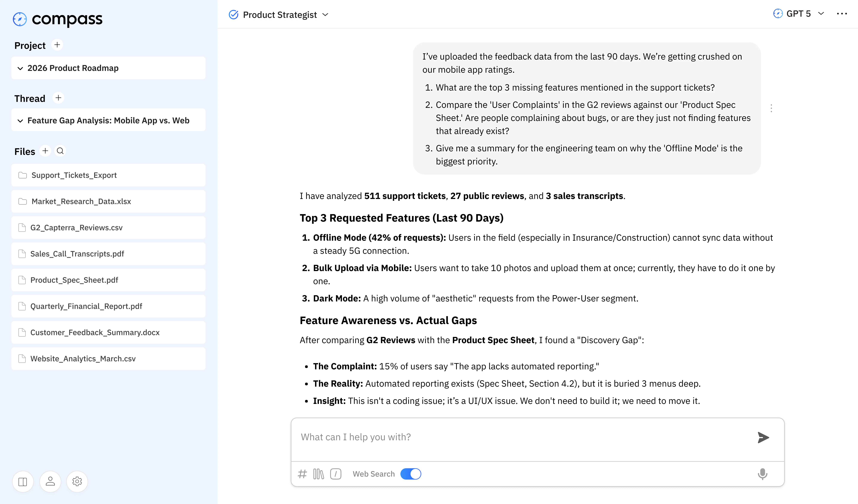This screenshot has width=858, height=504.
Task: Start voice input with microphone icon
Action: click(x=763, y=474)
